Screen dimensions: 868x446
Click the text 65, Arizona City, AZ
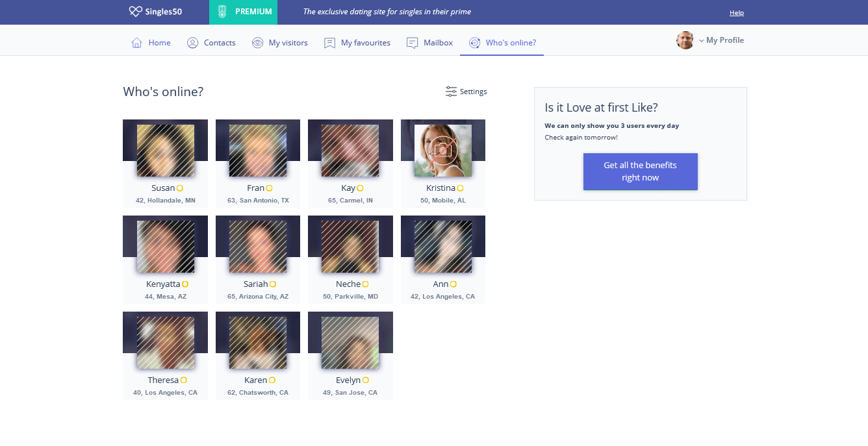[x=258, y=297]
